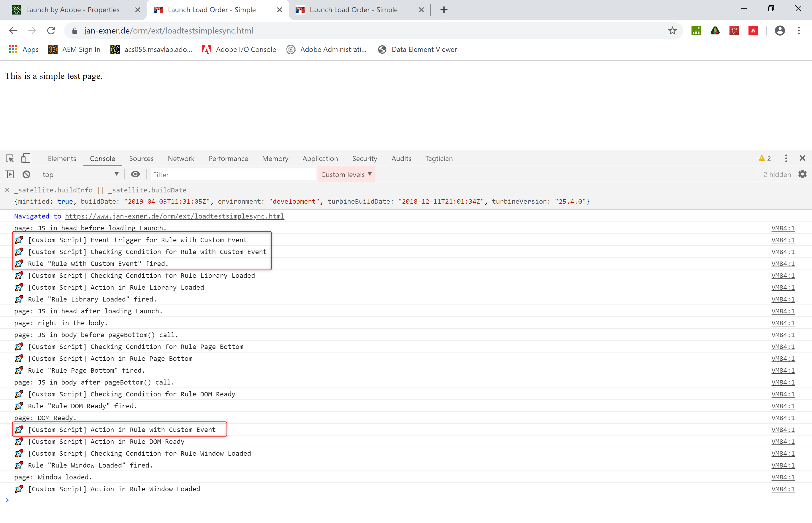The width and height of the screenshot is (812, 523).
Task: Open the Custom levels dropdown
Action: 346,174
